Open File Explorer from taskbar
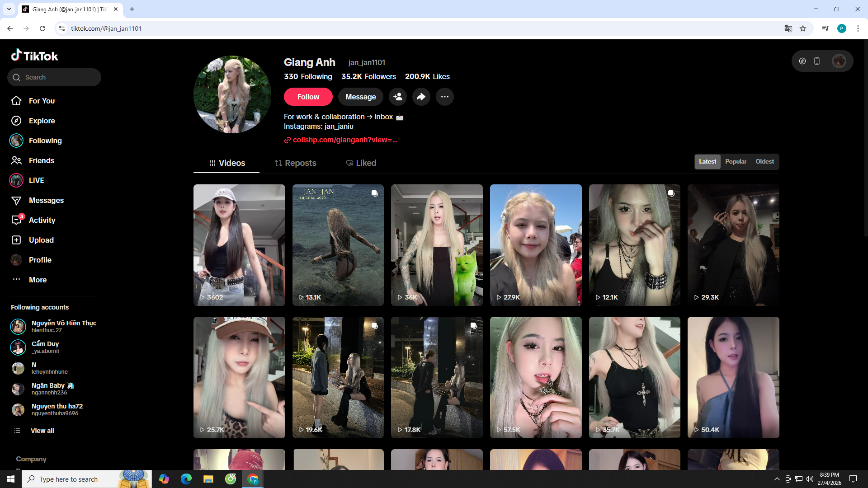The height and width of the screenshot is (488, 868). [x=208, y=479]
